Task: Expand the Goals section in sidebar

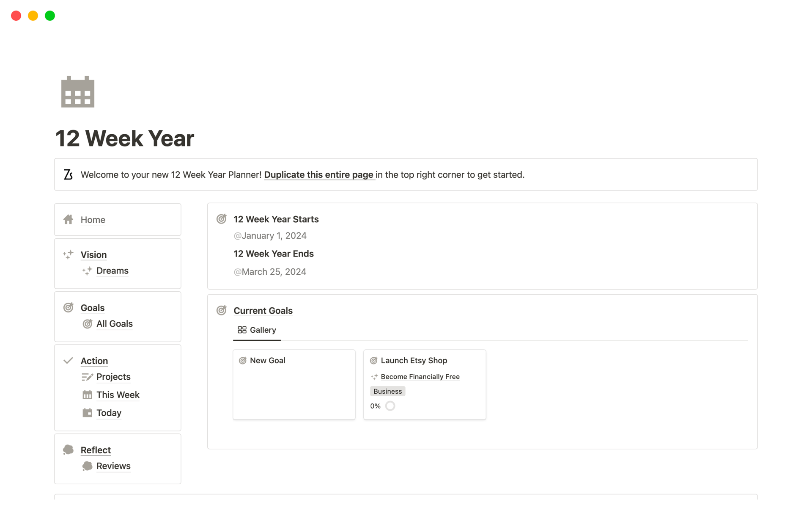Action: pyautogui.click(x=92, y=307)
